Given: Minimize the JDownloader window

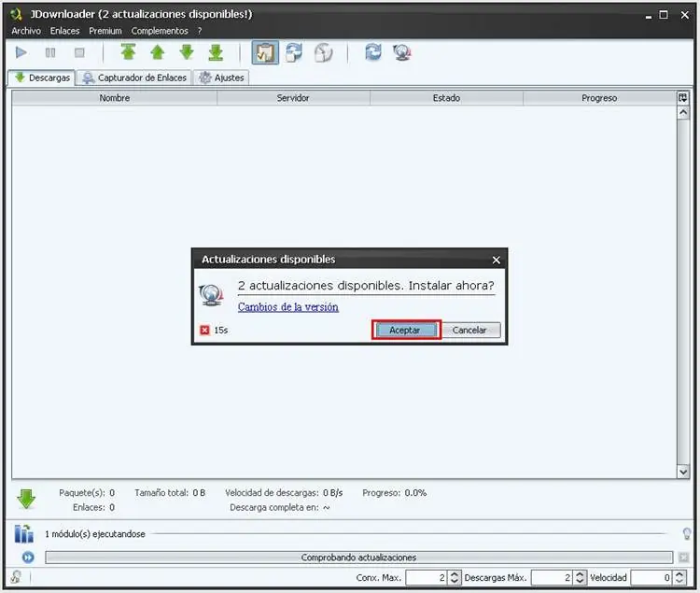Looking at the screenshot, I should 649,16.
